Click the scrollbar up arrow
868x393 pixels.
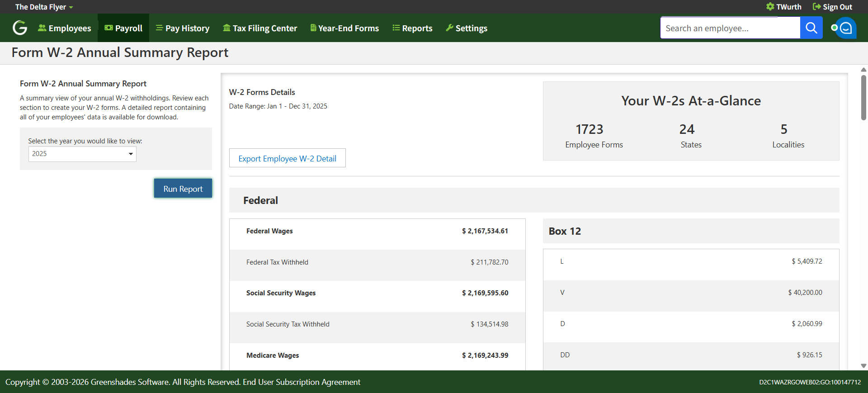863,70
